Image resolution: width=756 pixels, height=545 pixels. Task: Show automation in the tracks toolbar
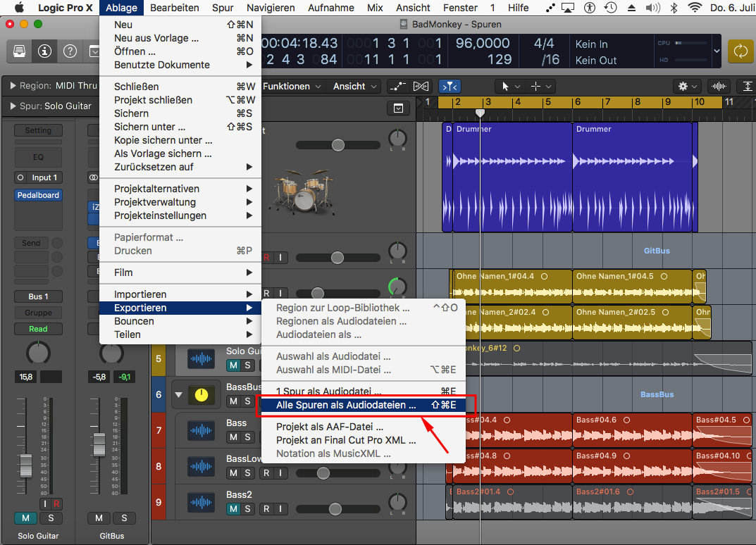tap(398, 86)
